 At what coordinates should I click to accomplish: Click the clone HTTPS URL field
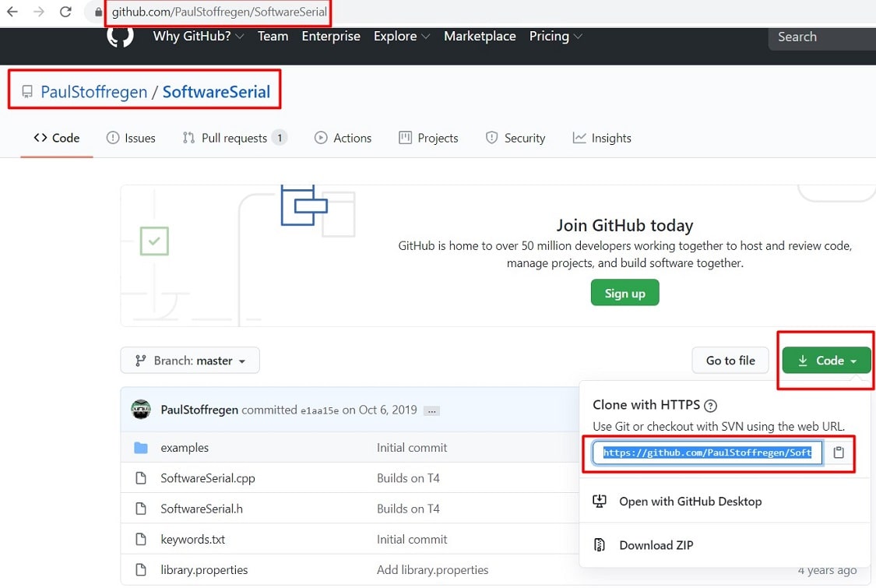coord(707,452)
